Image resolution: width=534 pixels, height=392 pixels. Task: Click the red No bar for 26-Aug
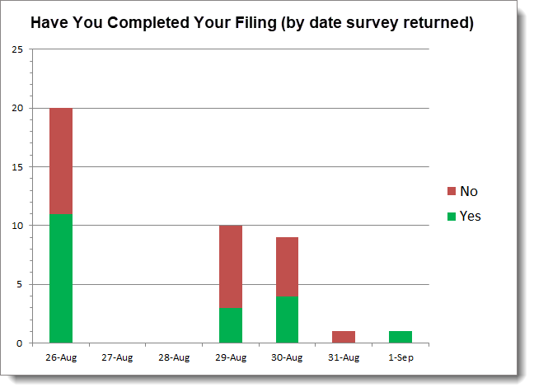tap(61, 161)
